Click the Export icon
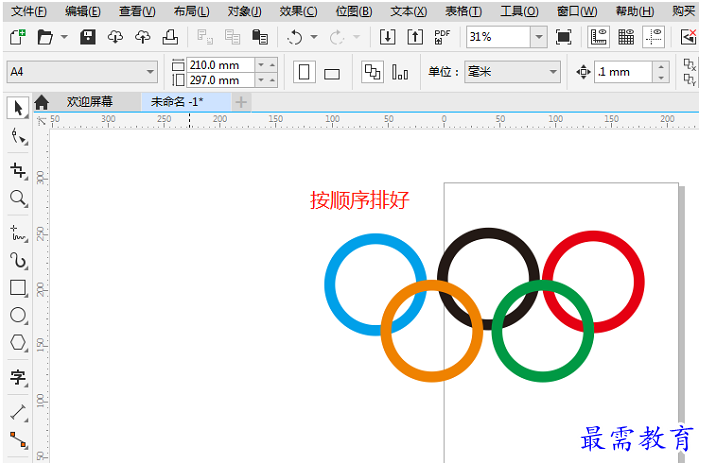The image size is (702, 470). [415, 37]
